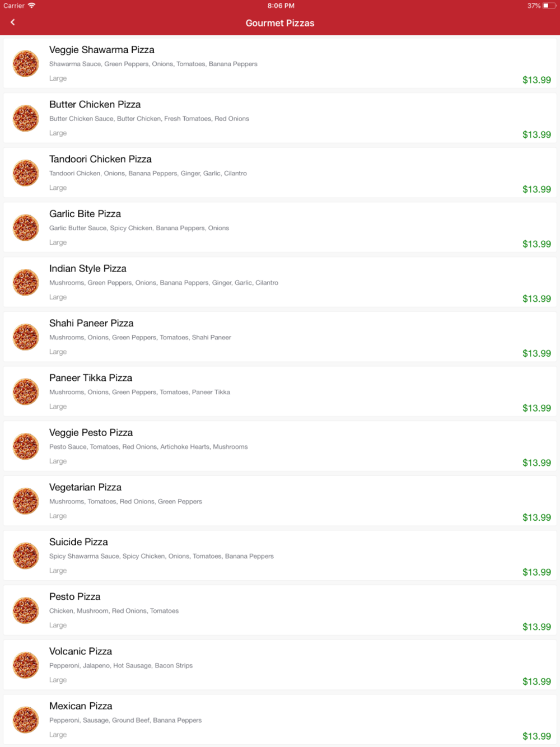The image size is (560, 747).
Task: Tap the Volcanic Pizza image icon
Action: click(x=26, y=665)
